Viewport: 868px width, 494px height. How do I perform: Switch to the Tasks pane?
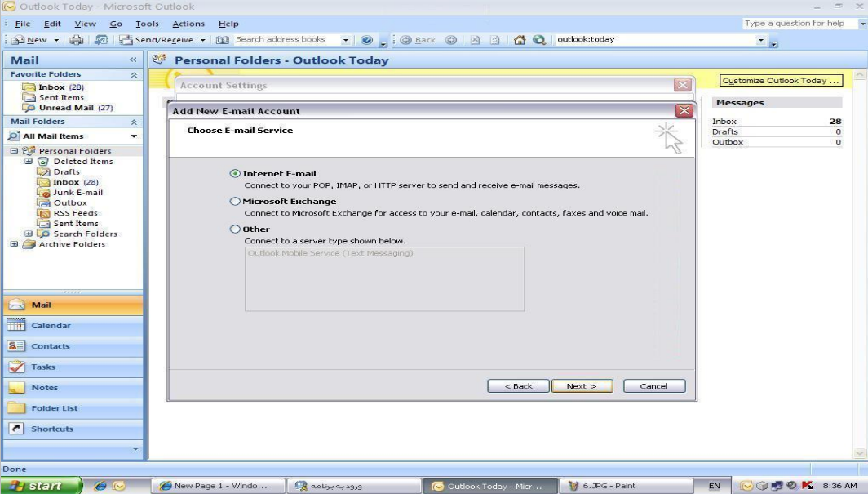73,367
